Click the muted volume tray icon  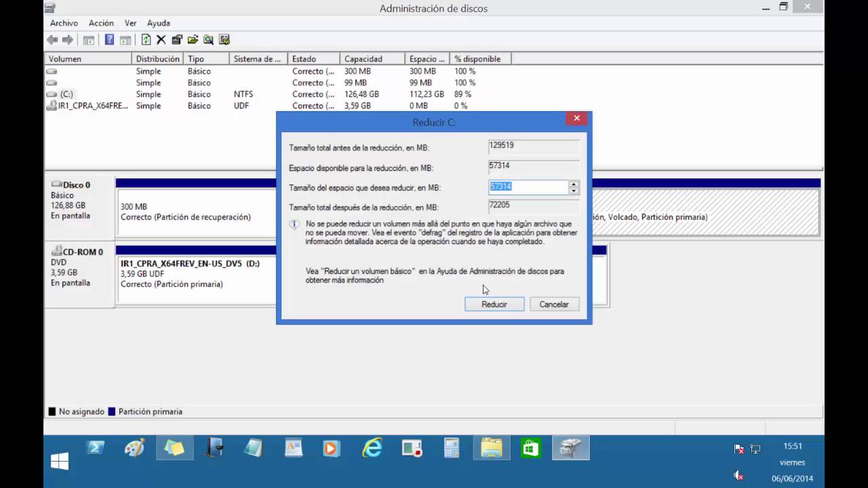point(738,475)
